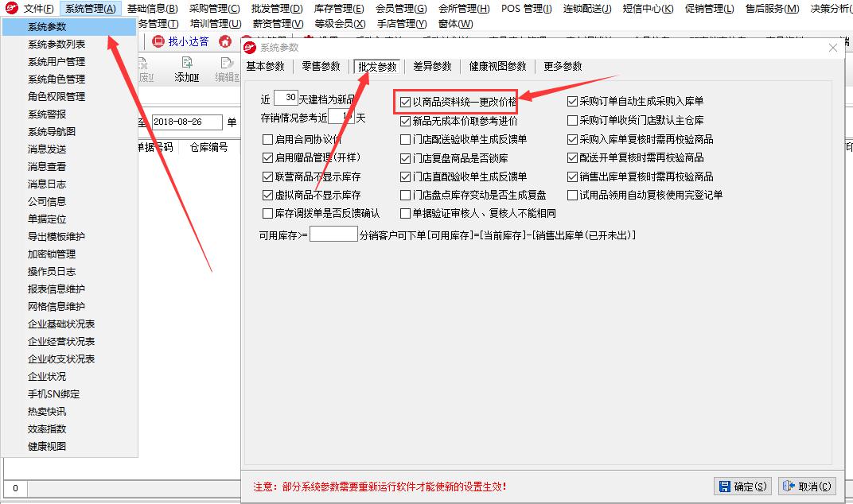Switch to the 基本参数 tab
This screenshot has width=853, height=504.
coord(266,66)
